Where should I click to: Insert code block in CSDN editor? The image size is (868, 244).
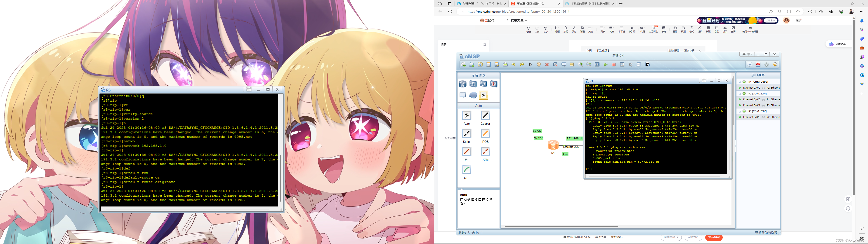[643, 29]
